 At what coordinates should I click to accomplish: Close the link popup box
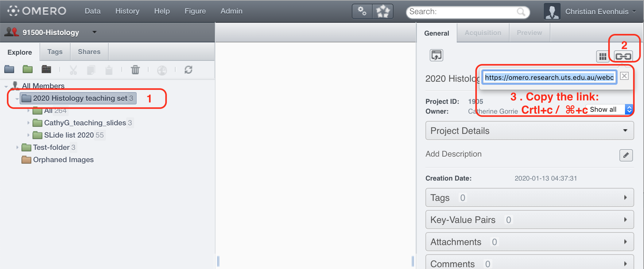click(624, 76)
